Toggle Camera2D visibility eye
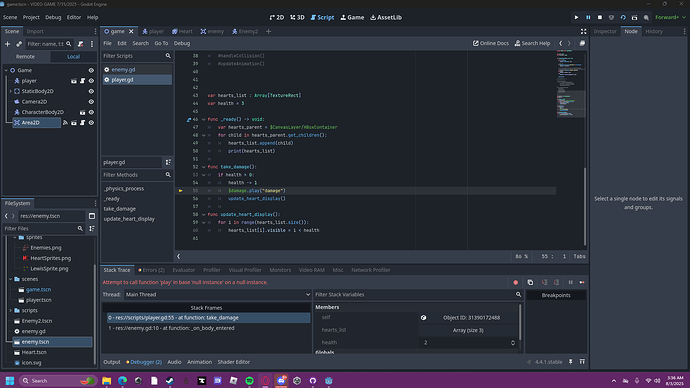This screenshot has width=690, height=388. pos(91,102)
